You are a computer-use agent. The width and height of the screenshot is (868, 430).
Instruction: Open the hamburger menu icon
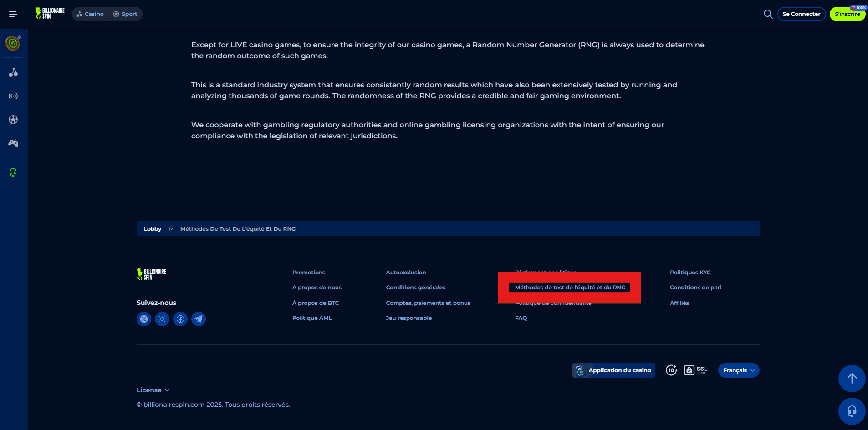coord(13,14)
